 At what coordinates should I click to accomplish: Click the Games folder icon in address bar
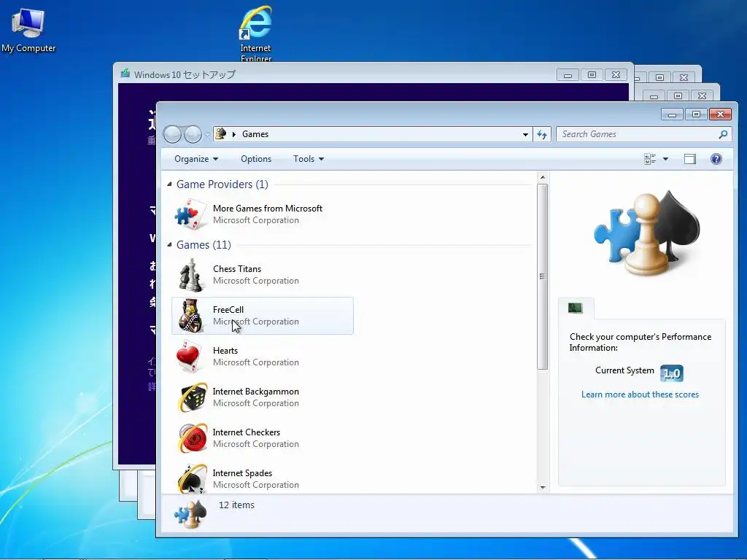[x=220, y=134]
